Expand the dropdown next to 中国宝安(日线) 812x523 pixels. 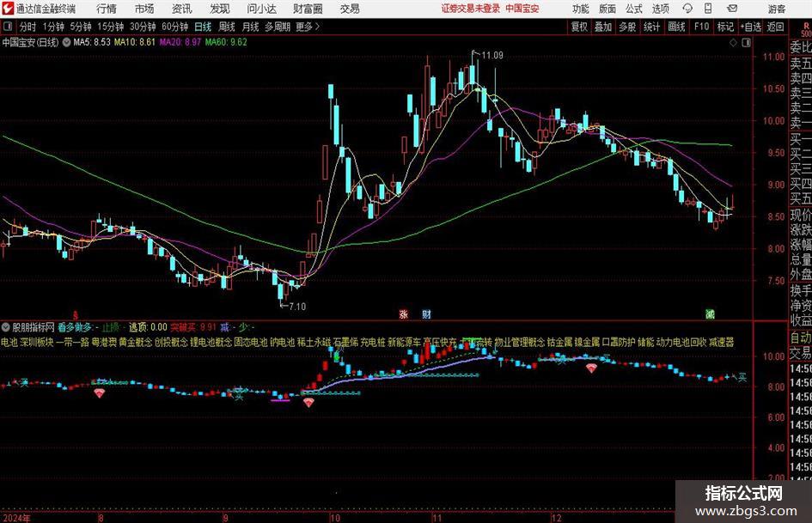tap(66, 42)
